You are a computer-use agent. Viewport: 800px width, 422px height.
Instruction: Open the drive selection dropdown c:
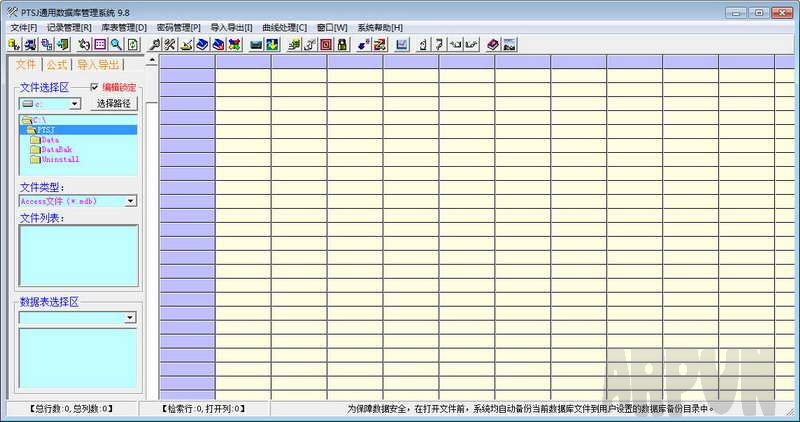(74, 104)
